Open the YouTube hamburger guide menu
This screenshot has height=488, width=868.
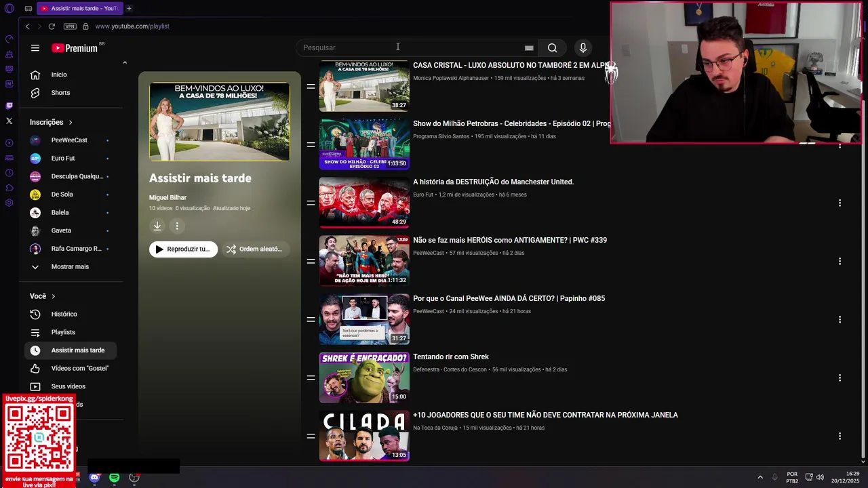point(35,48)
